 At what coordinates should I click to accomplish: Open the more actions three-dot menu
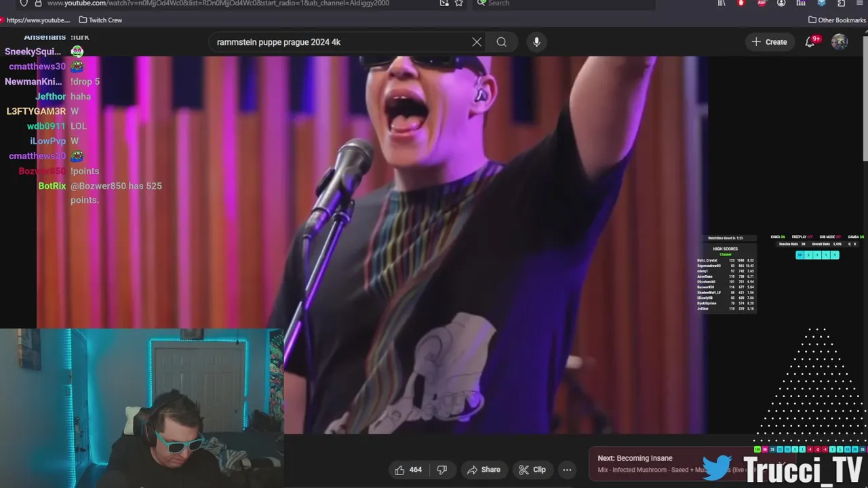[x=567, y=470]
